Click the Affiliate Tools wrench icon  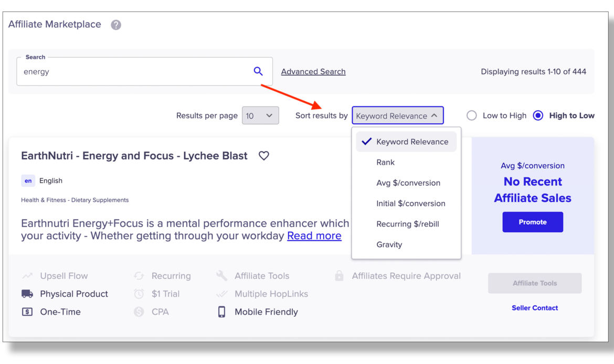tap(221, 276)
